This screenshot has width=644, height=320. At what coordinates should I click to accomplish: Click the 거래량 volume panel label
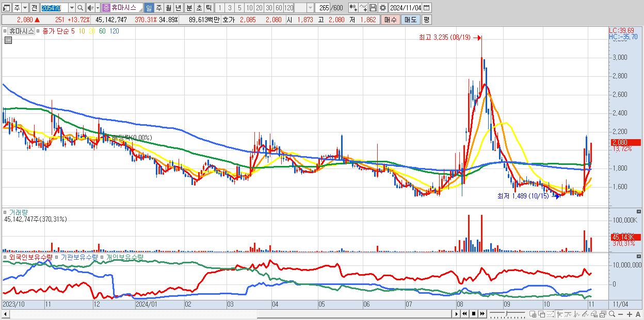(x=19, y=212)
